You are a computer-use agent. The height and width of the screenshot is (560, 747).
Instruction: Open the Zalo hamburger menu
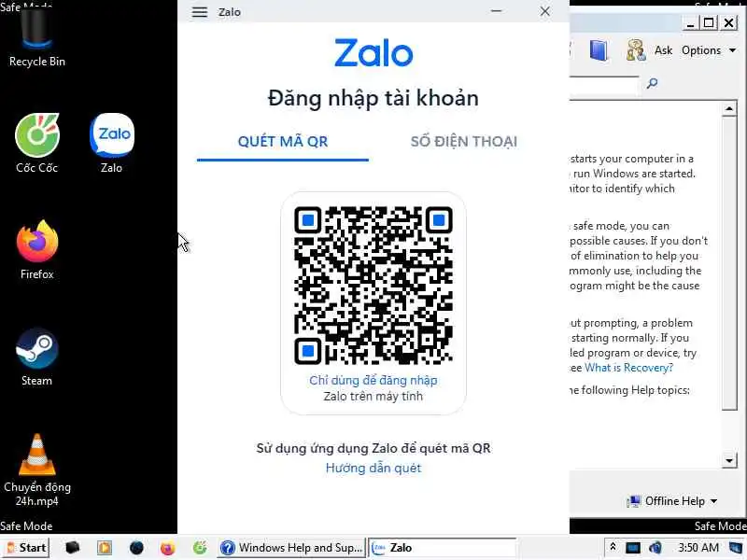point(200,12)
